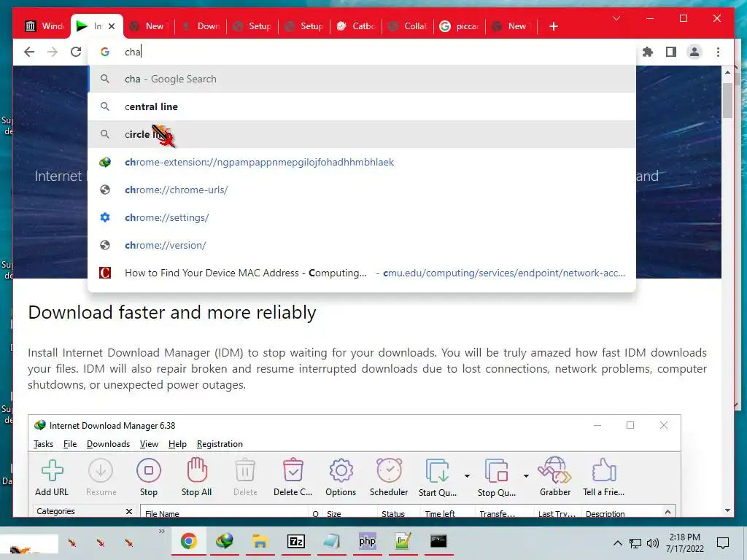The width and height of the screenshot is (747, 560).
Task: Reload the current page
Action: (76, 52)
